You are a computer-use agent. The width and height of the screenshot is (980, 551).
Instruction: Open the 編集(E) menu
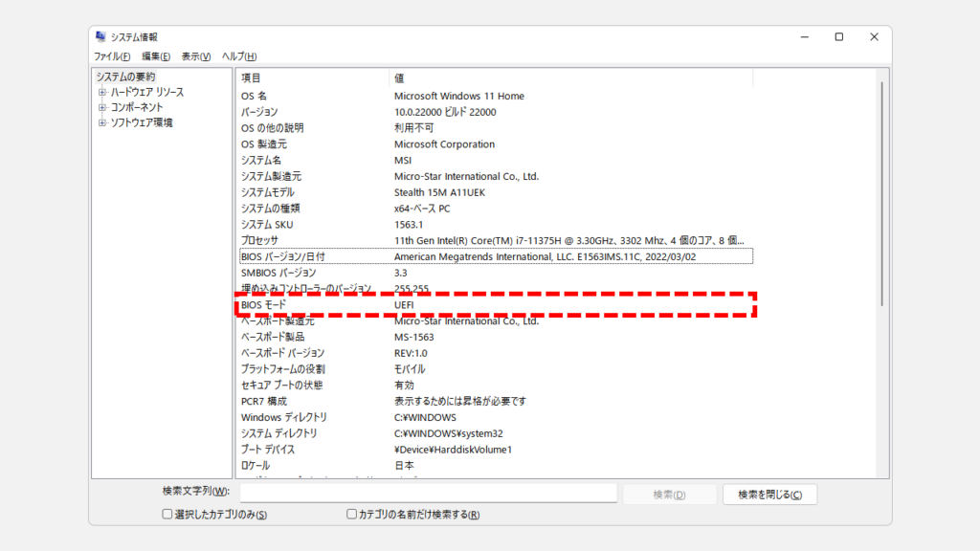tap(156, 56)
